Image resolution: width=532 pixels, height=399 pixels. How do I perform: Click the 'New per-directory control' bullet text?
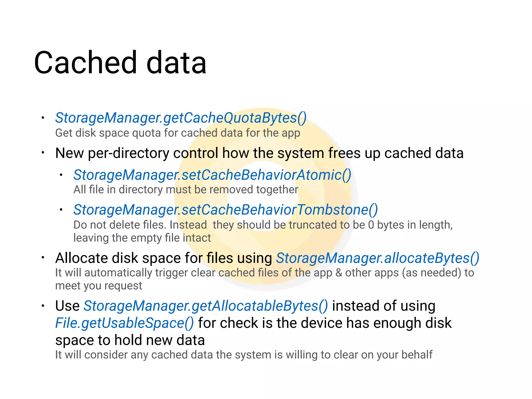(259, 153)
